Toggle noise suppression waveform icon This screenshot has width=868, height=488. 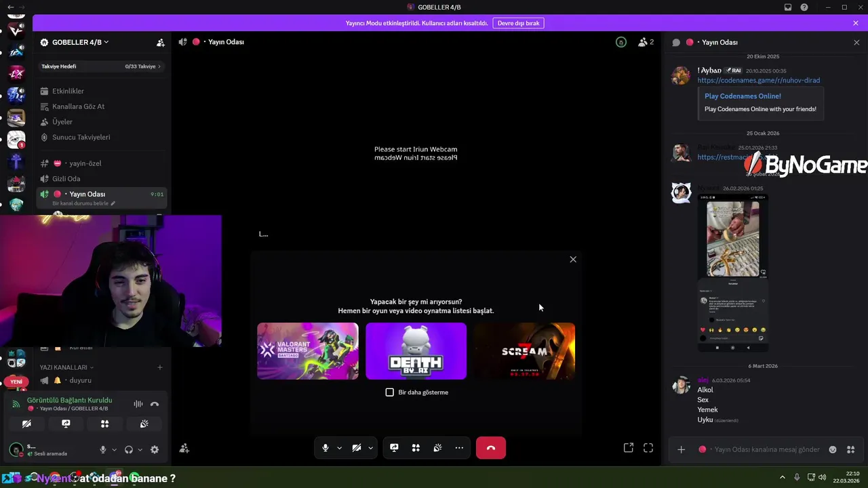[138, 404]
